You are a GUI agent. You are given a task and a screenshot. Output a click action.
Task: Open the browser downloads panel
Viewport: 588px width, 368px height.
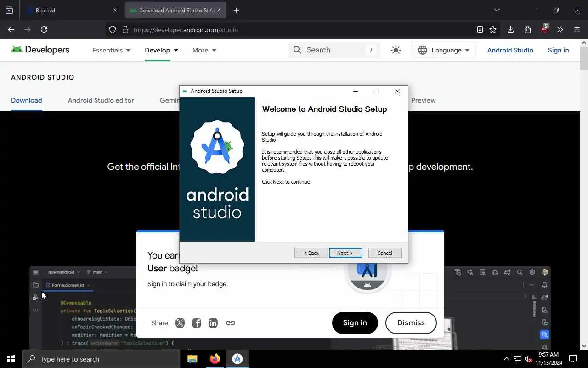pyautogui.click(x=510, y=29)
